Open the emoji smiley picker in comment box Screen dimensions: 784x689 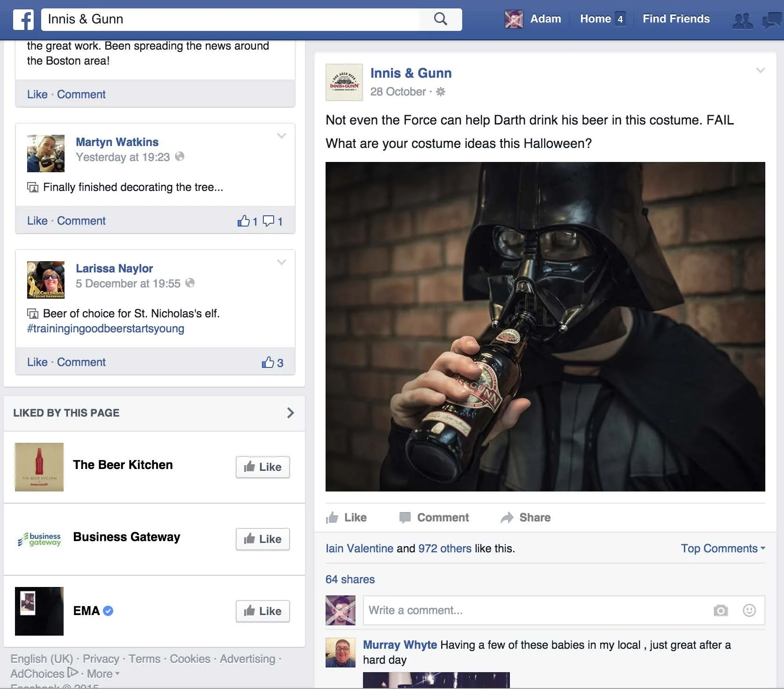tap(749, 610)
